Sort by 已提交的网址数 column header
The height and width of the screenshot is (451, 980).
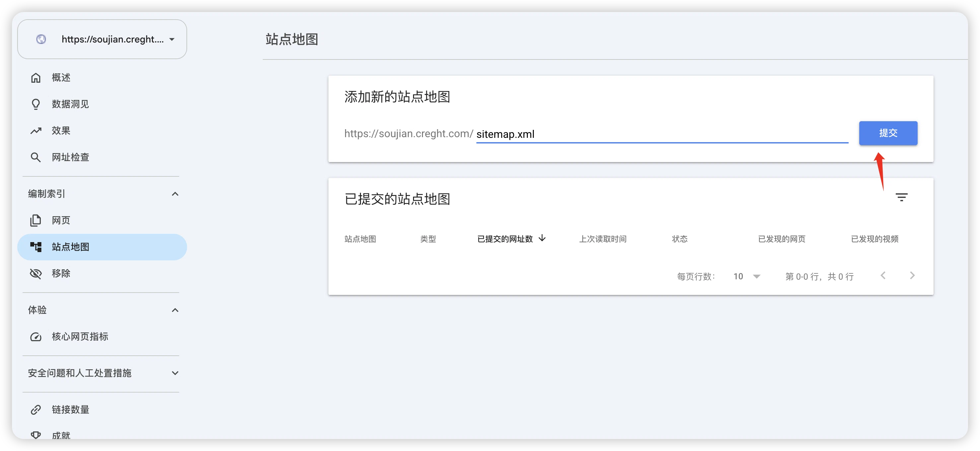pyautogui.click(x=505, y=239)
